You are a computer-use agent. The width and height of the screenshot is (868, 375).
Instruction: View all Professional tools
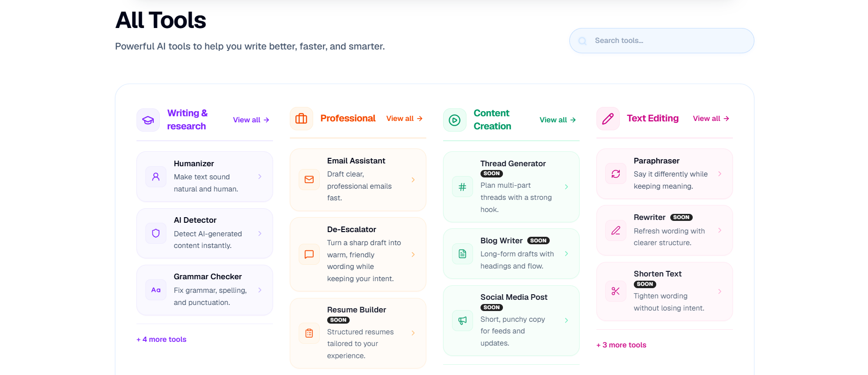pyautogui.click(x=405, y=119)
